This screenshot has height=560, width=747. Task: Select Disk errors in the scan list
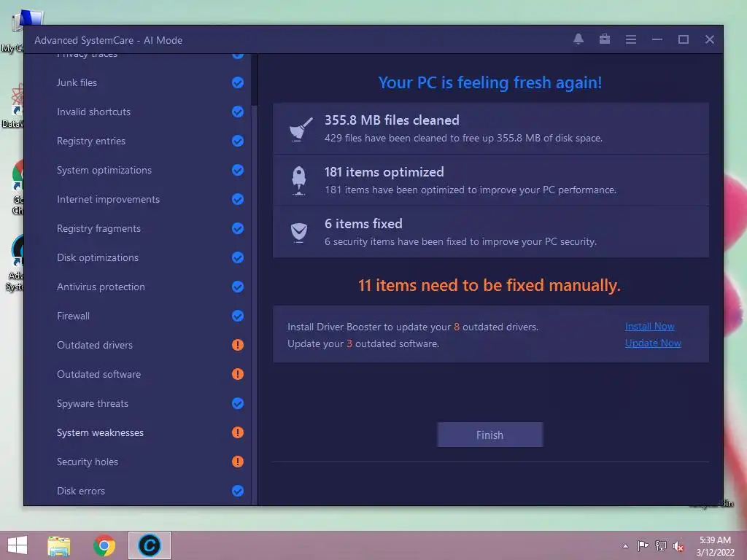point(80,491)
